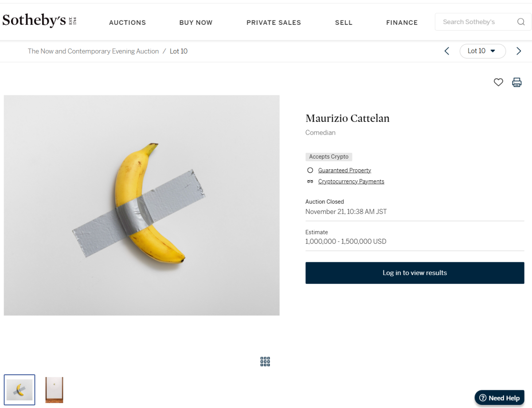532x408 pixels.
Task: Open the Lot 10 dropdown
Action: (482, 51)
